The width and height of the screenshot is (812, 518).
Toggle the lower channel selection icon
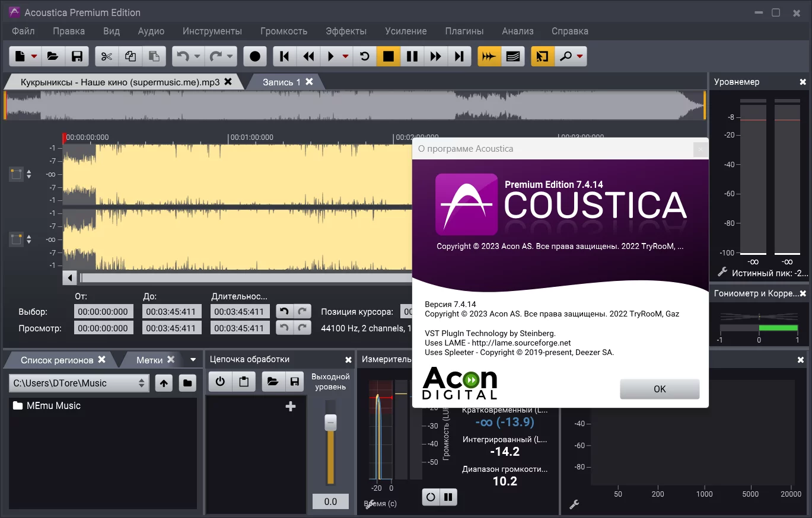pyautogui.click(x=16, y=239)
